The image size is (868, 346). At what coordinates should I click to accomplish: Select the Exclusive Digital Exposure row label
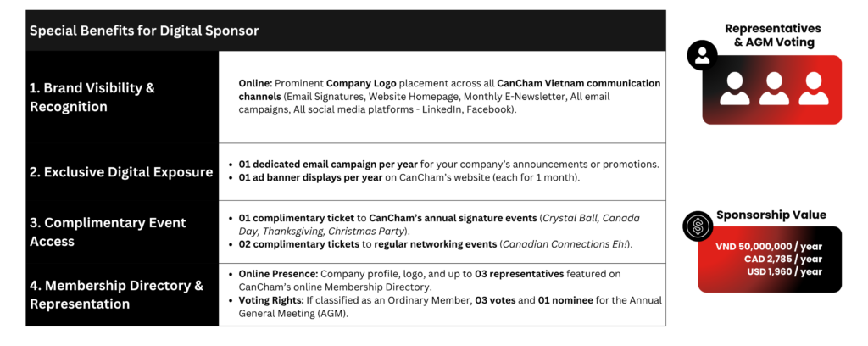(121, 172)
